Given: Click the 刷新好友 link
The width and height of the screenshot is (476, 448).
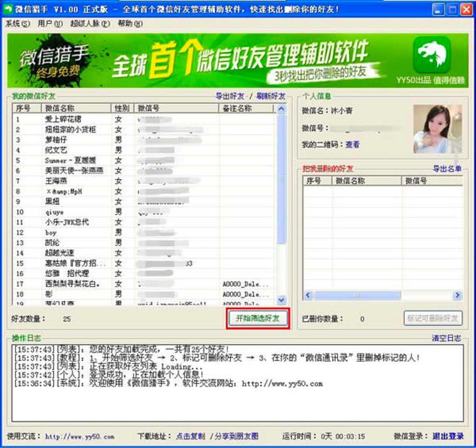Looking at the screenshot, I should tap(271, 96).
